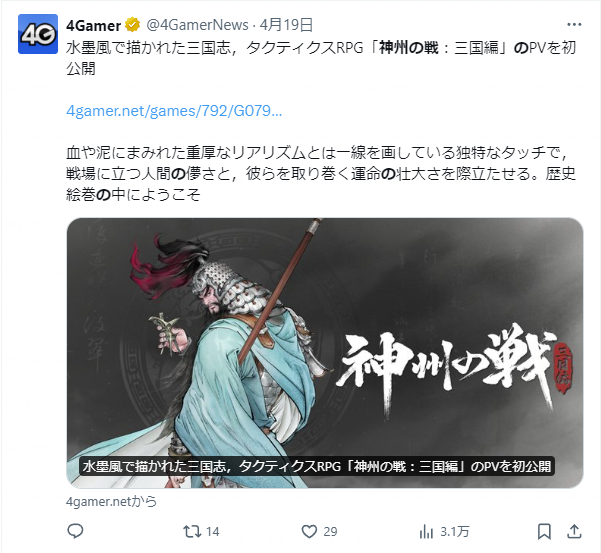601x553 pixels.
Task: View post analytics bar chart icon
Action: pyautogui.click(x=426, y=532)
